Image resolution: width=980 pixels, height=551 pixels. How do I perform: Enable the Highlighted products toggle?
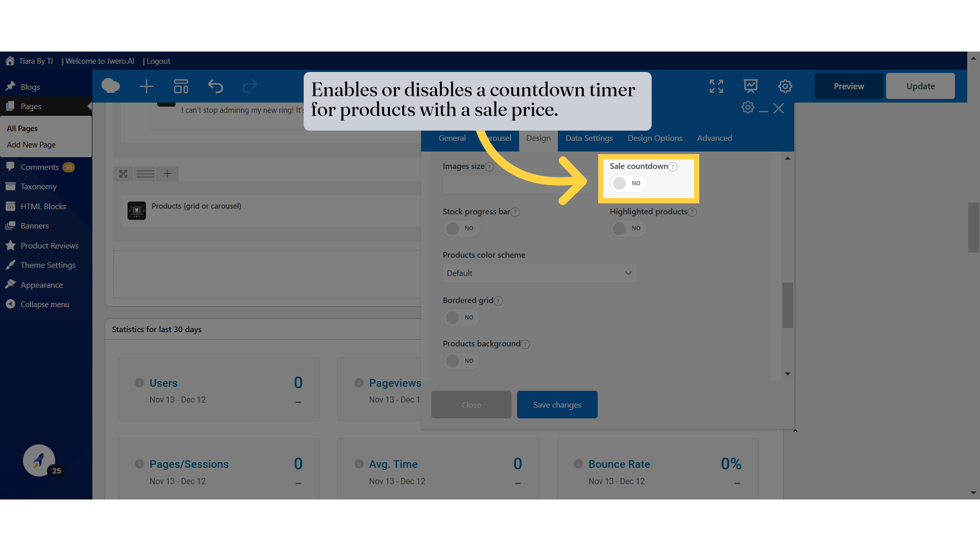(628, 228)
